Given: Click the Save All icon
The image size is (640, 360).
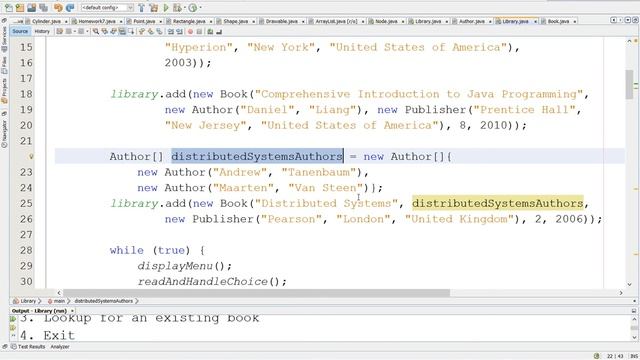Looking at the screenshot, I should [x=43, y=8].
